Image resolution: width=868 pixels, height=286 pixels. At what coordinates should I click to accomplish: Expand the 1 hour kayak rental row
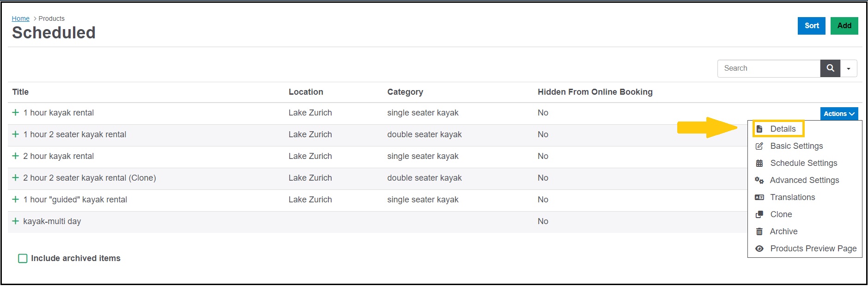pos(16,113)
